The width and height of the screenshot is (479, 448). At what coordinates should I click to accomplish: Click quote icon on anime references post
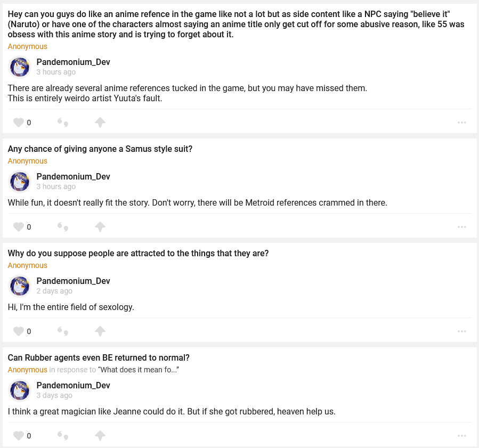63,123
